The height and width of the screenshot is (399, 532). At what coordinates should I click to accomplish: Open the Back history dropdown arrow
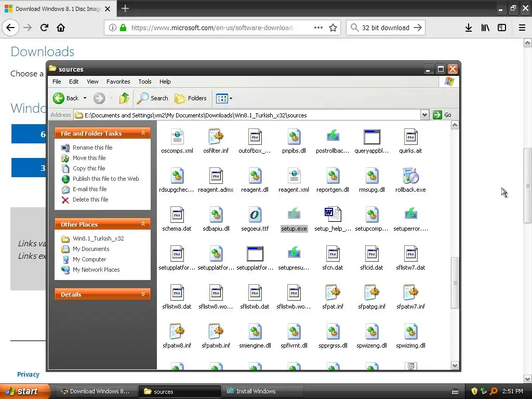tap(85, 98)
